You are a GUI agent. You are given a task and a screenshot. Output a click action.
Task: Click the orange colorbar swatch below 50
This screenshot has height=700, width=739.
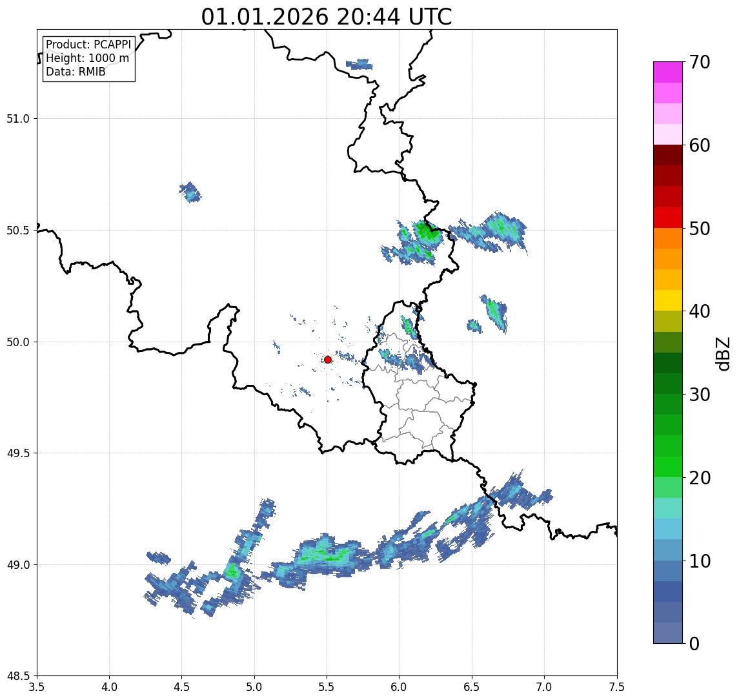click(668, 238)
